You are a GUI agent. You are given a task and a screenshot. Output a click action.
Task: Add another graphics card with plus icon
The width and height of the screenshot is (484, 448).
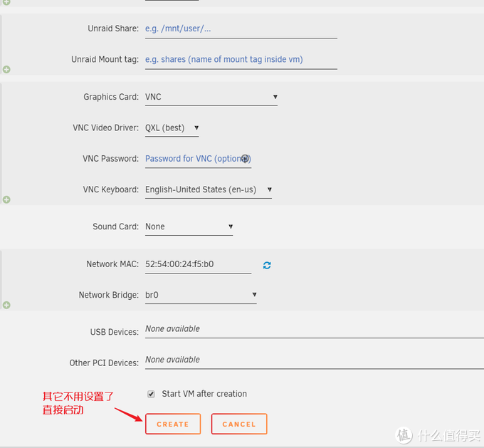[x=6, y=199]
